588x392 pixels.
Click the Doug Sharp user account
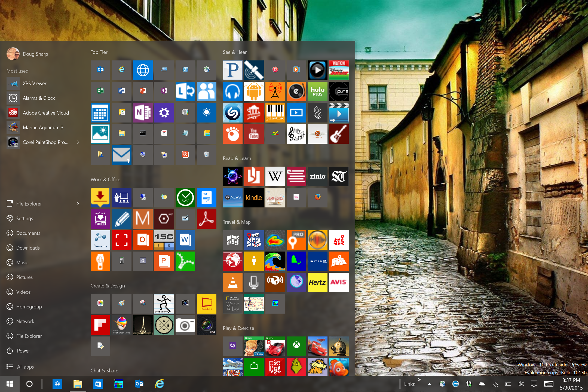[27, 54]
